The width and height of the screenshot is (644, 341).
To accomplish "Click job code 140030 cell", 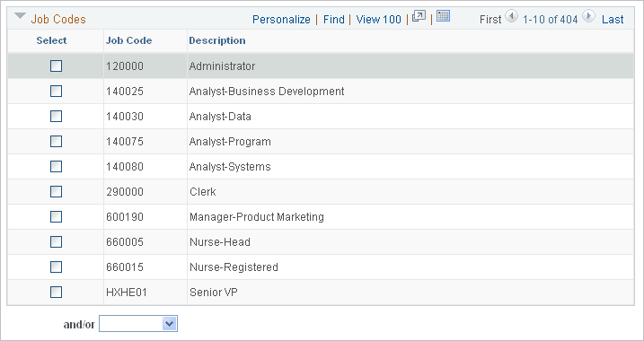I will tap(125, 117).
